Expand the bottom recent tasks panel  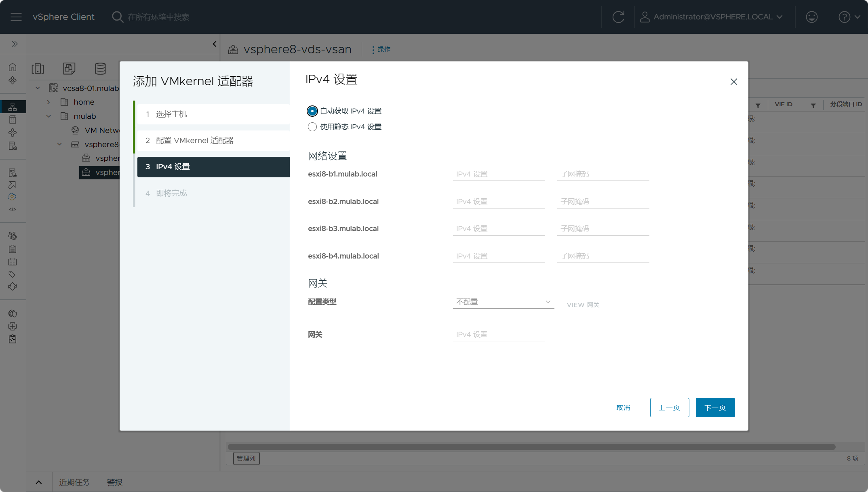pos(39,482)
